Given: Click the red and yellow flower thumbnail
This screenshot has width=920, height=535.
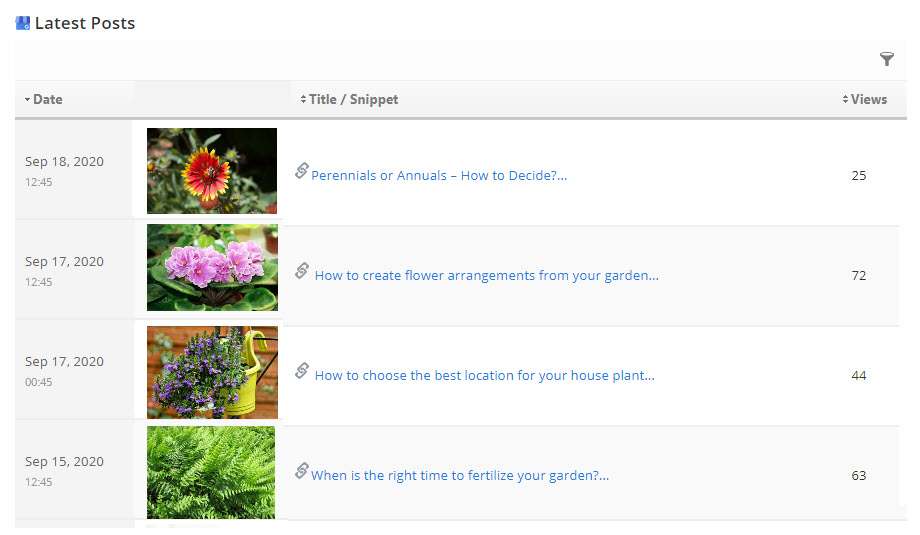Looking at the screenshot, I should (212, 171).
